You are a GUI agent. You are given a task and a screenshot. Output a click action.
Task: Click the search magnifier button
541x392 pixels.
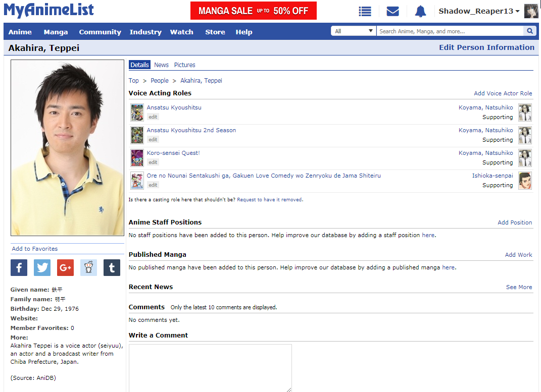click(x=530, y=31)
